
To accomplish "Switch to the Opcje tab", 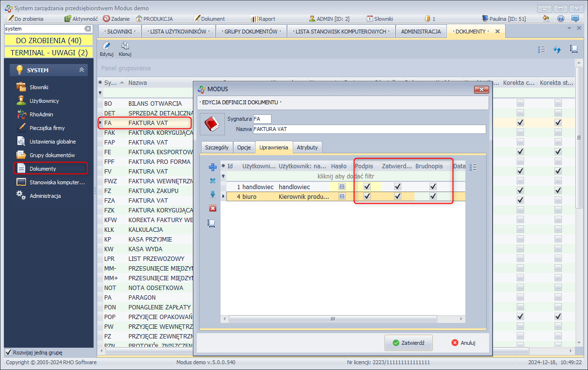I will [x=244, y=147].
